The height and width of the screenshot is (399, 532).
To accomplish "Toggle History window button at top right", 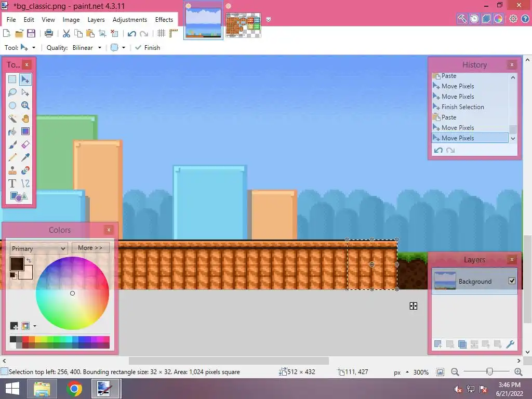I will tap(474, 19).
